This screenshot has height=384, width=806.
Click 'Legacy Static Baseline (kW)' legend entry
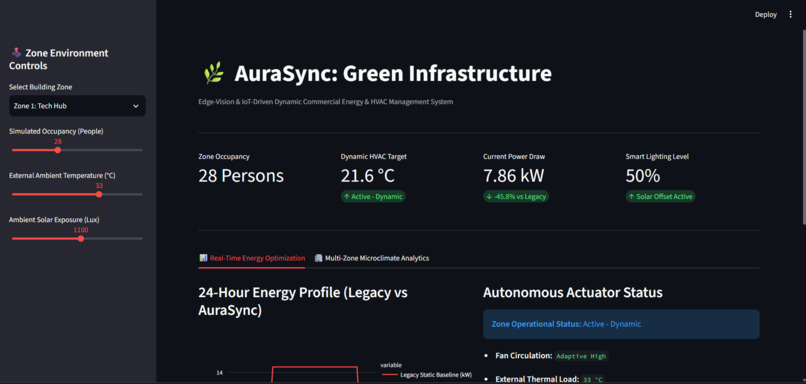coord(426,375)
